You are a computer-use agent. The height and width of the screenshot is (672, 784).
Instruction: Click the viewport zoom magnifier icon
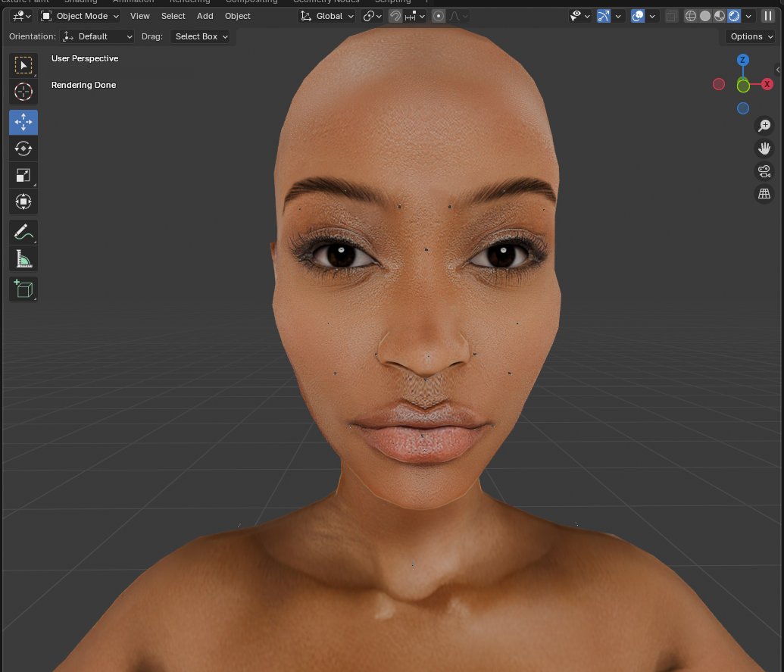pyautogui.click(x=764, y=126)
